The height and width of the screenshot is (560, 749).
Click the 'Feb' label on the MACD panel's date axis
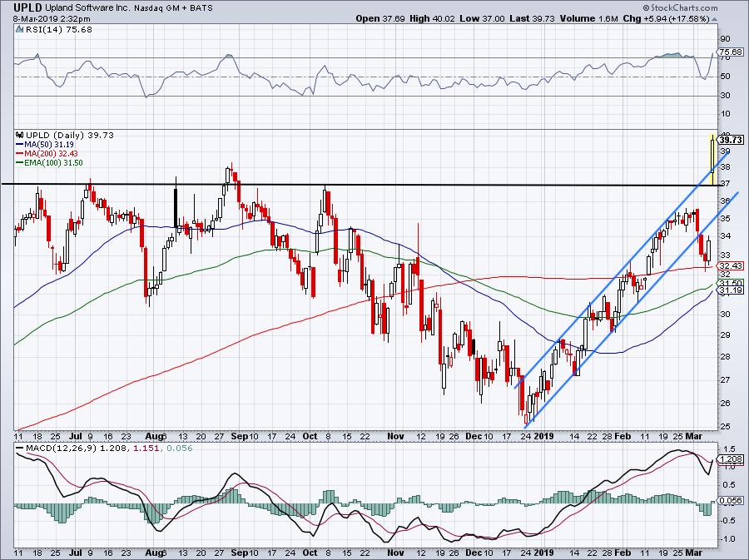tap(623, 553)
